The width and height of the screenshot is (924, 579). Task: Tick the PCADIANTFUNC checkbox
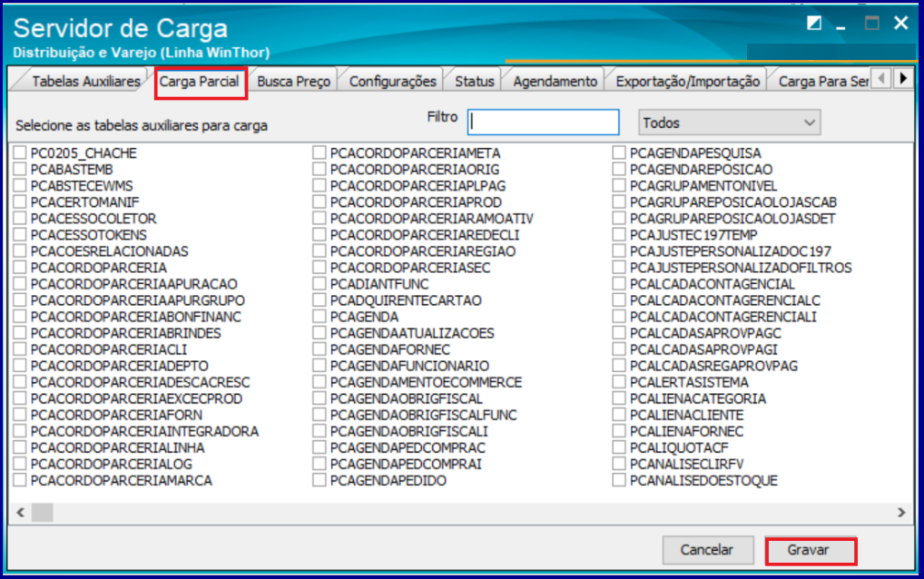319,284
